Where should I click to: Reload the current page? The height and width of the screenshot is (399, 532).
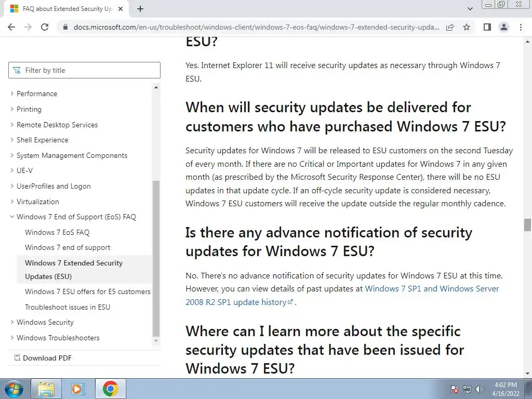point(45,27)
